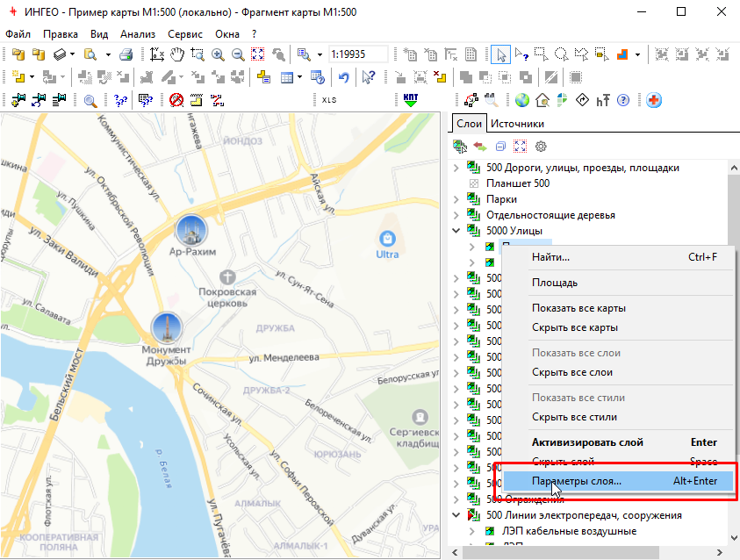Open the dropdown arrow next to scale search icon

320,54
